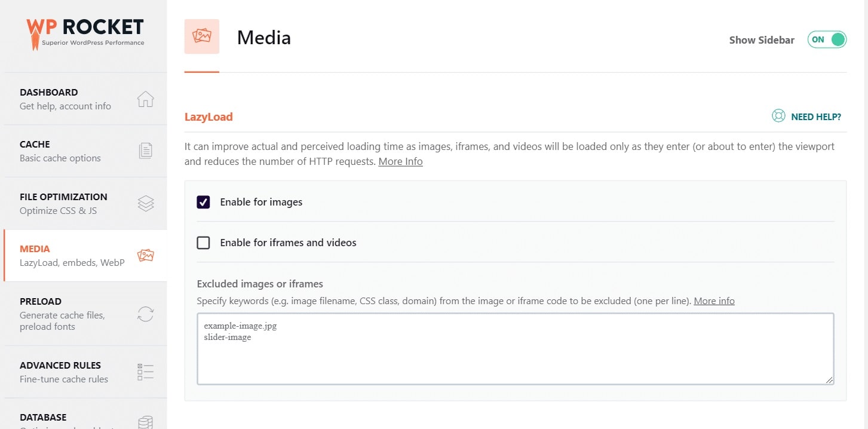Click the Media images icon in sidebar

point(146,256)
